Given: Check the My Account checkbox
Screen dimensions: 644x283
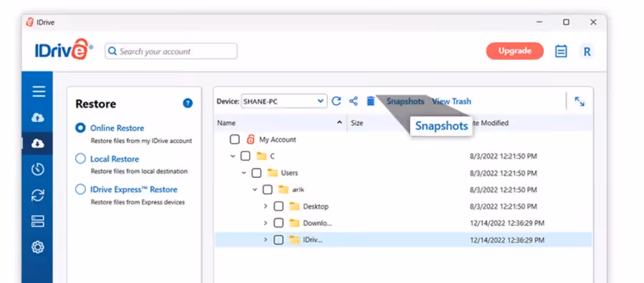Looking at the screenshot, I should tap(235, 139).
